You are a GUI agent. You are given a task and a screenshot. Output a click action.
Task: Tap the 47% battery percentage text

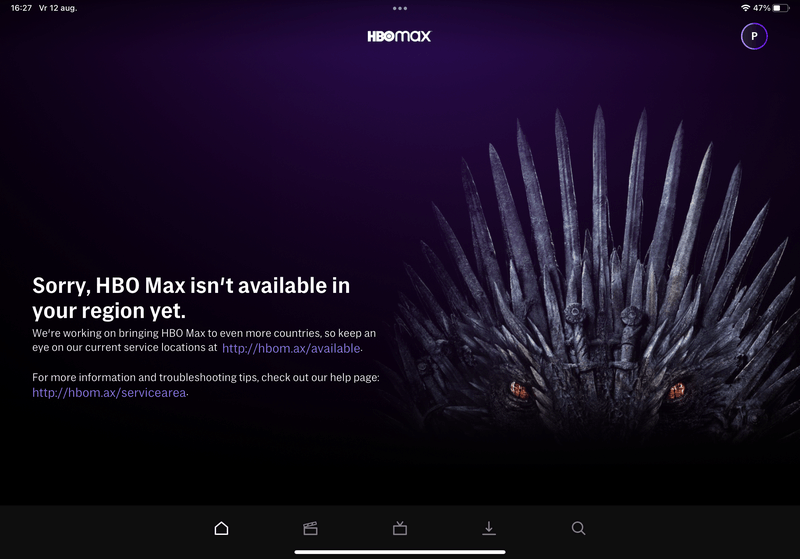pyautogui.click(x=762, y=8)
